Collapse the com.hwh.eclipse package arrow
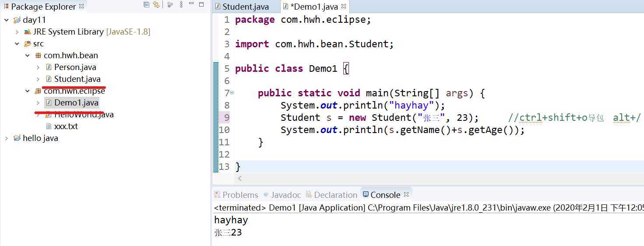The width and height of the screenshot is (644, 246). point(27,91)
